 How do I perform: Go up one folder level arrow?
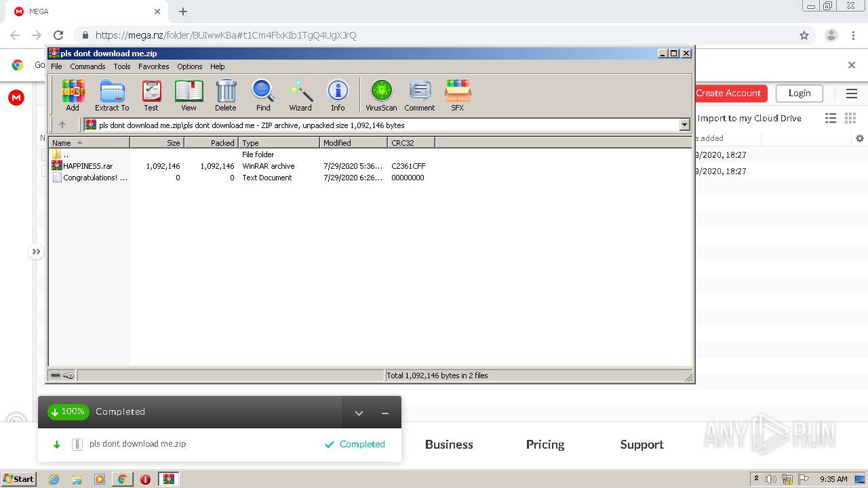(x=62, y=125)
